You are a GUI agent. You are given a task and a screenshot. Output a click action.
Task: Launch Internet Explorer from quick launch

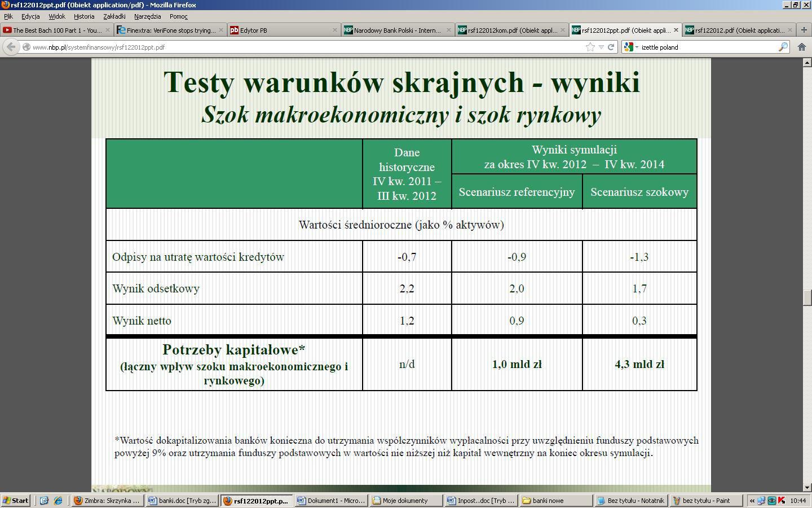click(x=58, y=500)
